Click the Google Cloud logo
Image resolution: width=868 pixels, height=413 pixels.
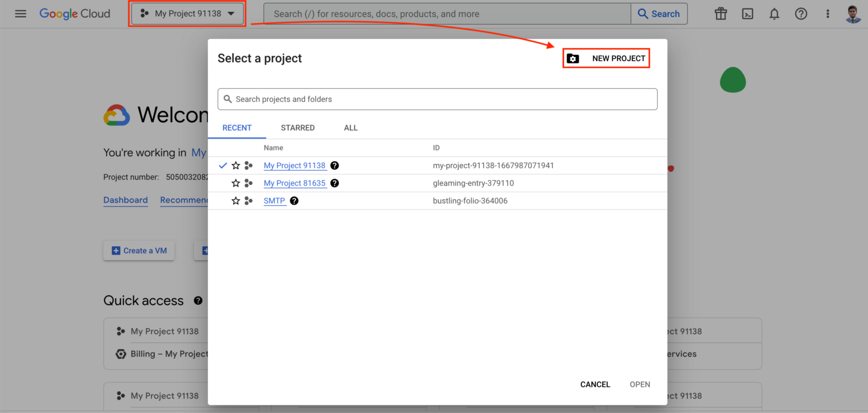(x=75, y=14)
